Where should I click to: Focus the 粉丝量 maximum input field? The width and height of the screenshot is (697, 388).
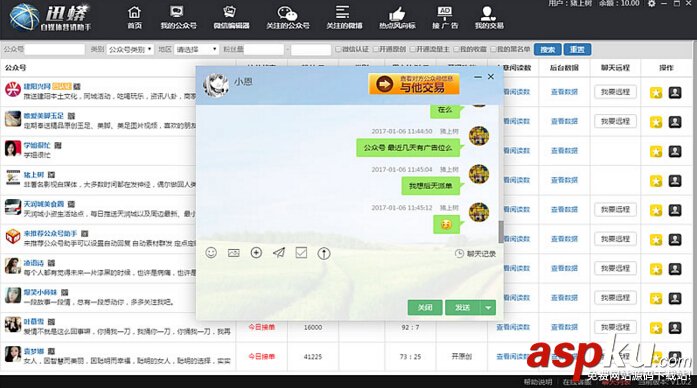pos(311,49)
